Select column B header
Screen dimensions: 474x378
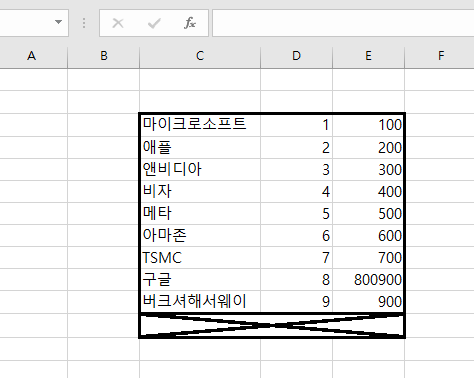click(104, 56)
